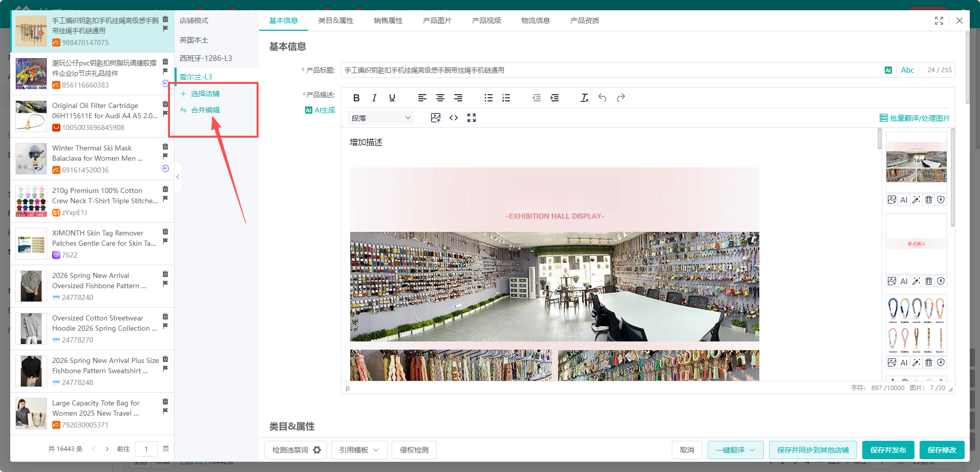Image resolution: width=980 pixels, height=472 pixels.
Task: Increase the paragraph indent
Action: [555, 98]
